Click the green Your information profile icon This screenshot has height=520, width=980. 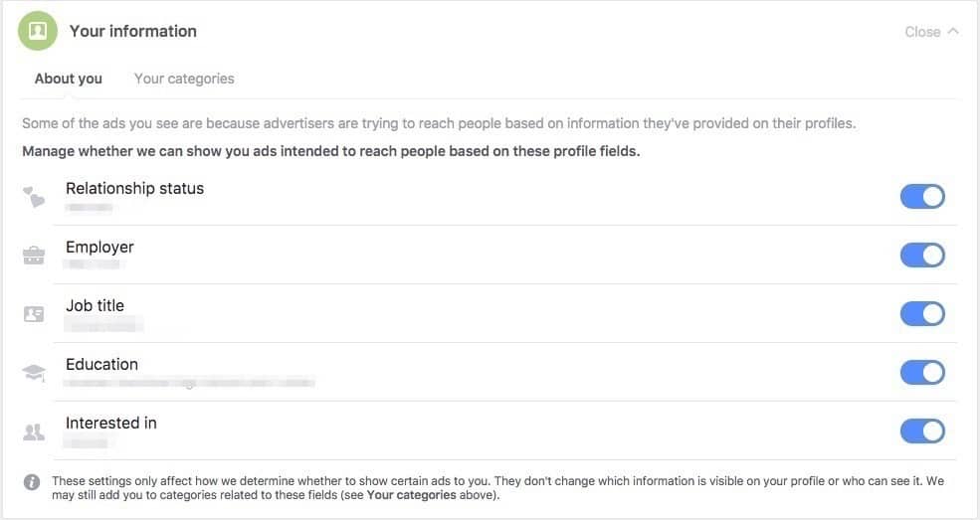(x=38, y=31)
